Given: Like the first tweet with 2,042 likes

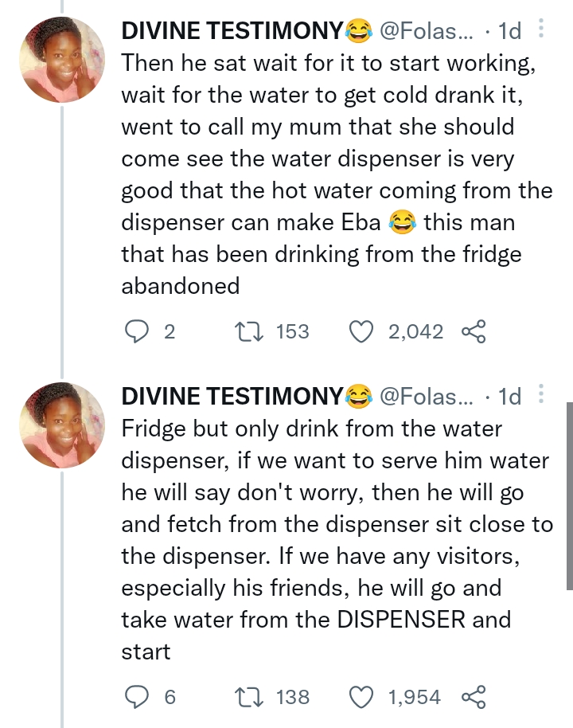Looking at the screenshot, I should (x=363, y=331).
